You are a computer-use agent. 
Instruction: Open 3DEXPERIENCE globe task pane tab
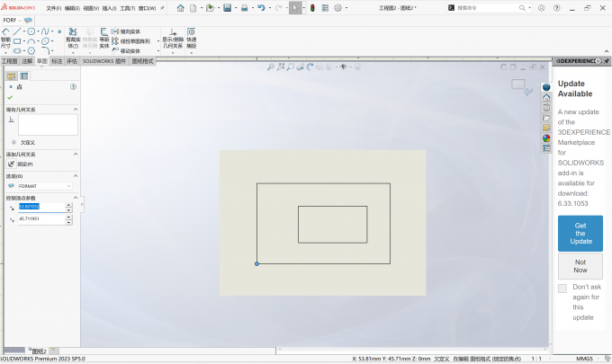point(546,87)
